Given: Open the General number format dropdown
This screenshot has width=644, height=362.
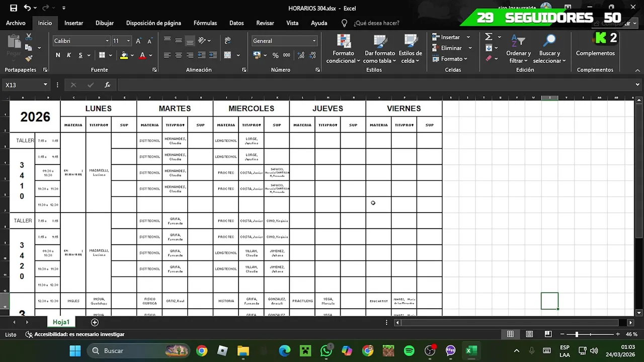Looking at the screenshot, I should pyautogui.click(x=314, y=41).
